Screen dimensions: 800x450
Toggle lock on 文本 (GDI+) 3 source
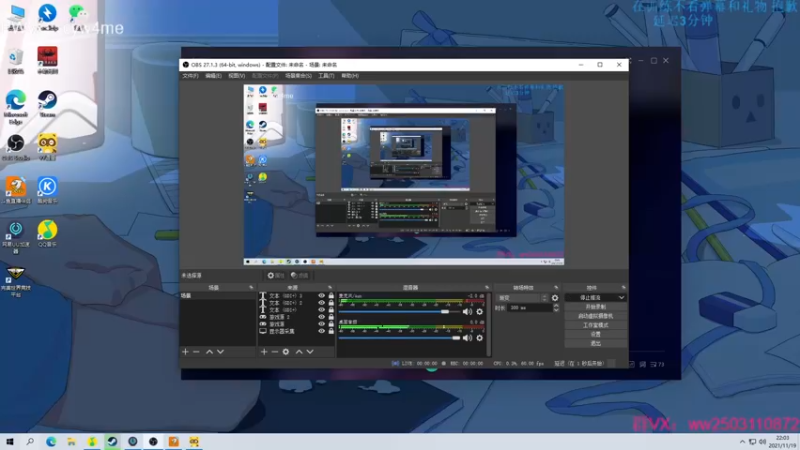(331, 295)
